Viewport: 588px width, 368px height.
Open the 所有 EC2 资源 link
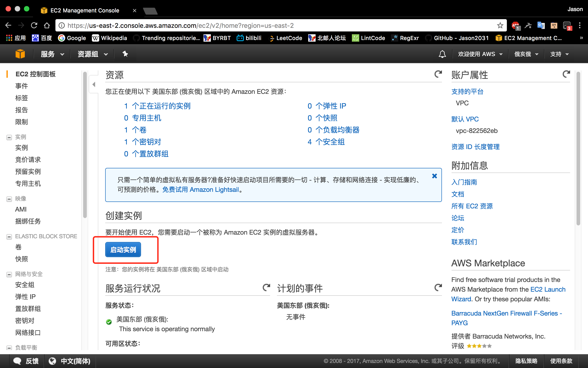click(x=472, y=206)
